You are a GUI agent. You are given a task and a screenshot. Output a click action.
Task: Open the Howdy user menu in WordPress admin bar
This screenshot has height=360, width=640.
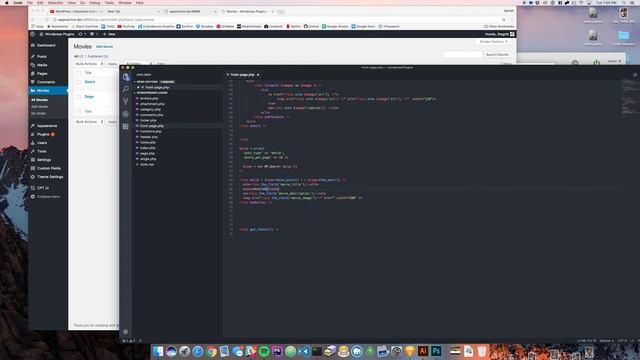pos(499,34)
